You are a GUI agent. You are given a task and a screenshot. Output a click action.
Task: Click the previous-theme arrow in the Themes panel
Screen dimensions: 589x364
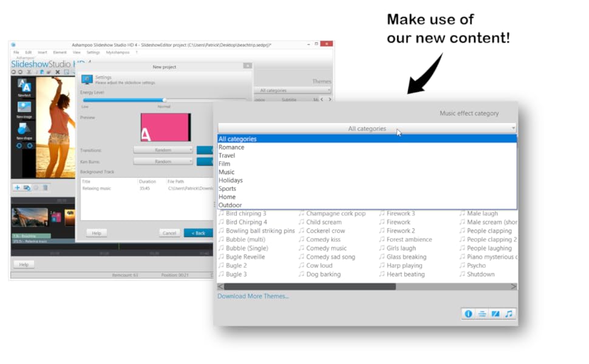point(322,99)
